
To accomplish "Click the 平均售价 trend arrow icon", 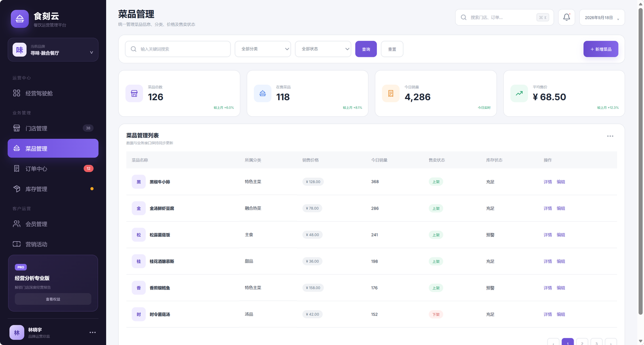I will [519, 94].
